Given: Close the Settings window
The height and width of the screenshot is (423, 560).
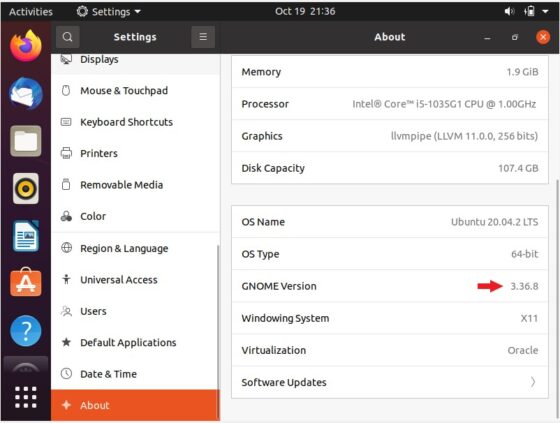Looking at the screenshot, I should [x=543, y=37].
